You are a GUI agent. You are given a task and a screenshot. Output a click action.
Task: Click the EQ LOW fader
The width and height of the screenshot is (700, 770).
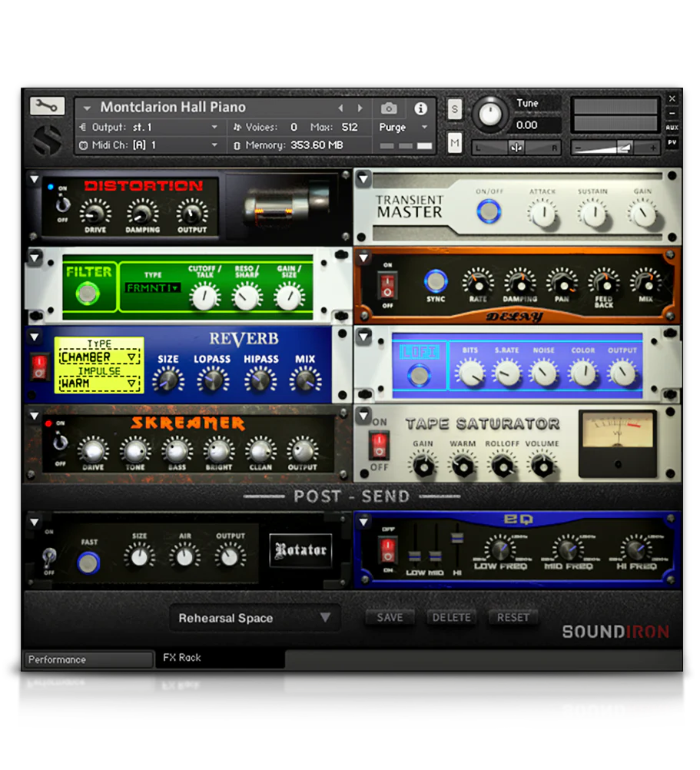click(413, 556)
